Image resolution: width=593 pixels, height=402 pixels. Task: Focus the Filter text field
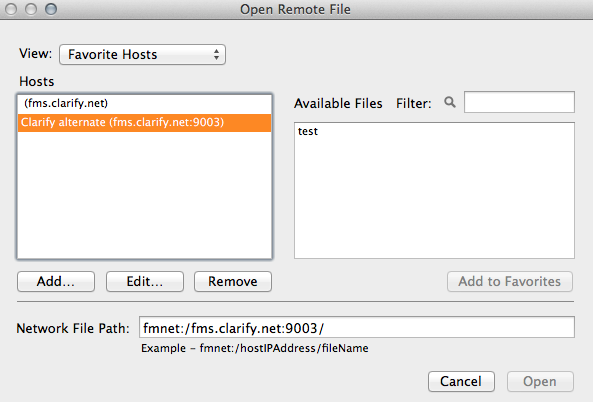(519, 102)
